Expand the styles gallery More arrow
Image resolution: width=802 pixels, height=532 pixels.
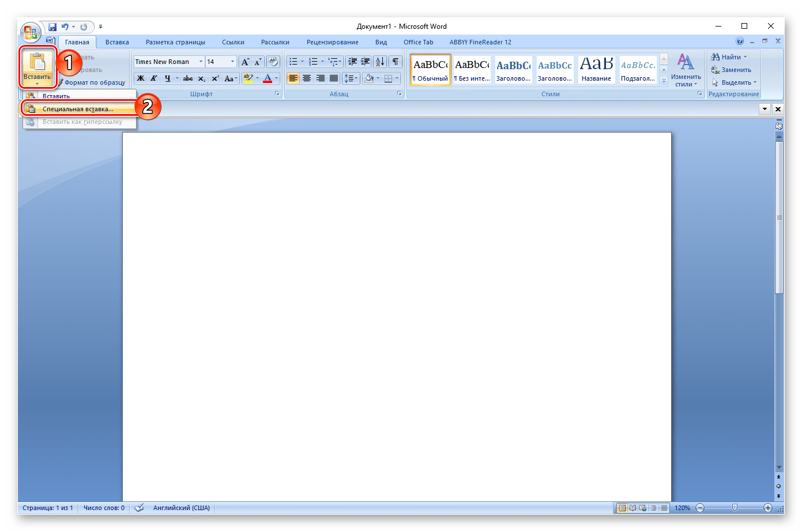coord(664,82)
